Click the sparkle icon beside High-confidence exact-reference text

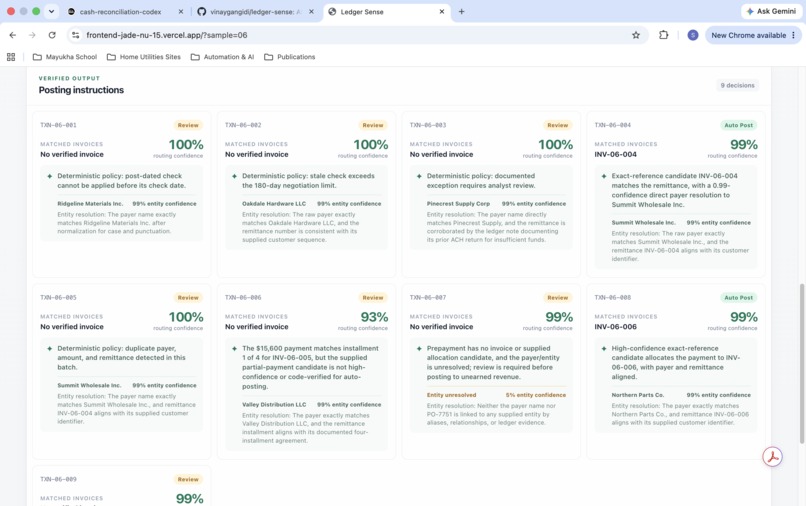pos(604,348)
